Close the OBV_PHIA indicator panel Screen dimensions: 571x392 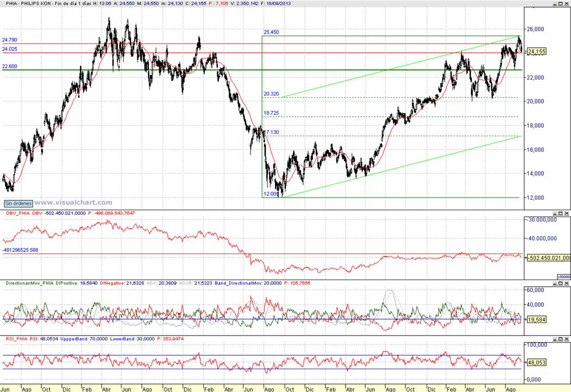coord(567,213)
